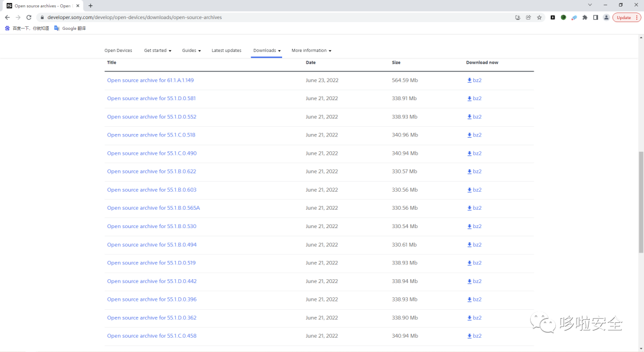
Task: Download bz2 for 55.1.C.0.490 archive
Action: (475, 154)
